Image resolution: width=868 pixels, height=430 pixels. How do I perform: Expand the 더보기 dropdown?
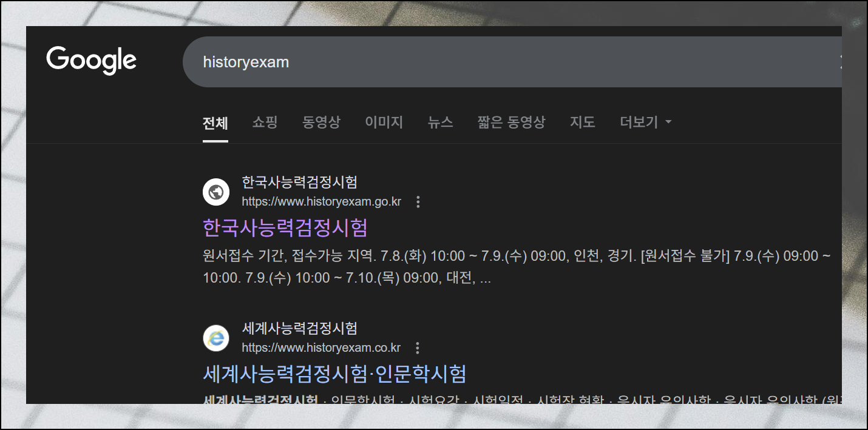click(x=646, y=123)
